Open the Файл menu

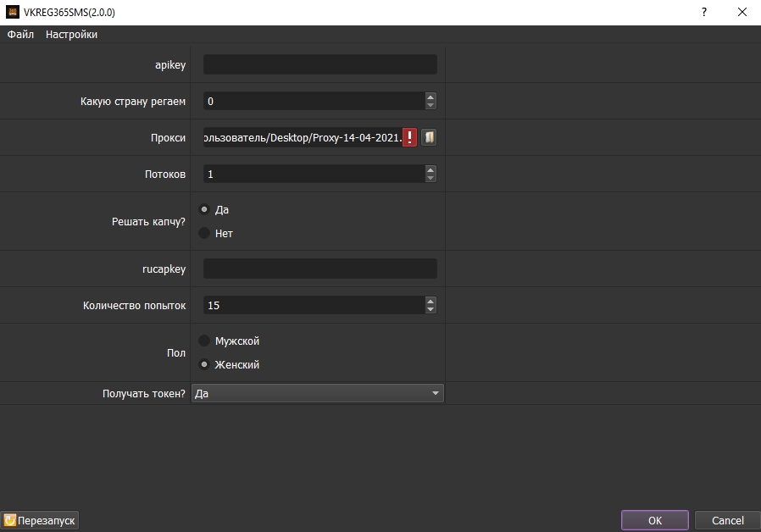(x=20, y=35)
